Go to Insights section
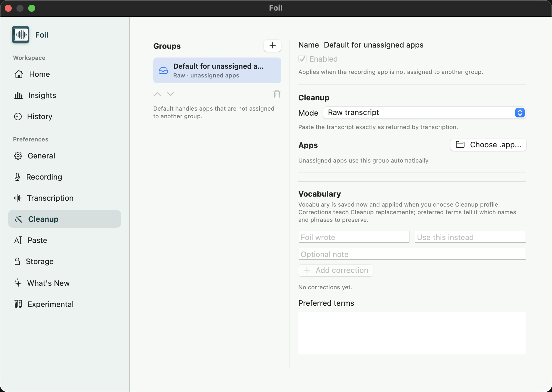The height and width of the screenshot is (392, 552). pyautogui.click(x=65, y=95)
